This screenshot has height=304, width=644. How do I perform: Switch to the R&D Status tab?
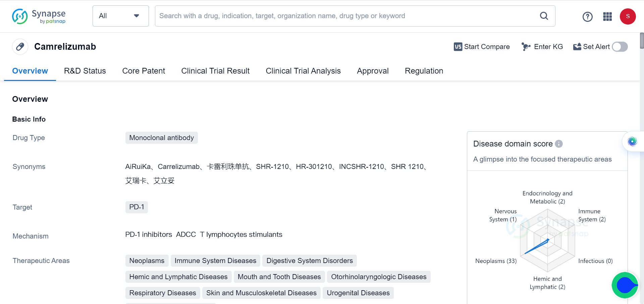tap(85, 71)
